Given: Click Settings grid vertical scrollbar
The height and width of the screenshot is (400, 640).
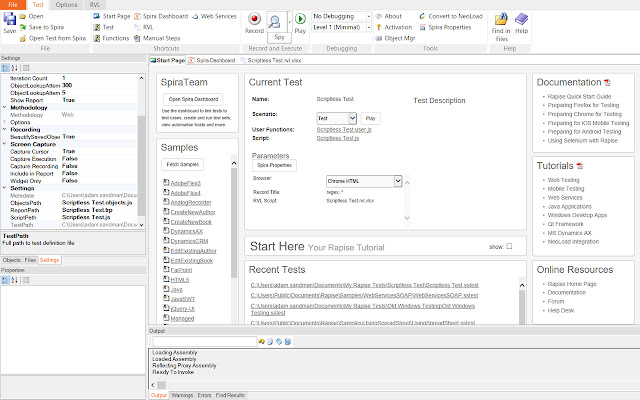Looking at the screenshot, I should tap(141, 165).
